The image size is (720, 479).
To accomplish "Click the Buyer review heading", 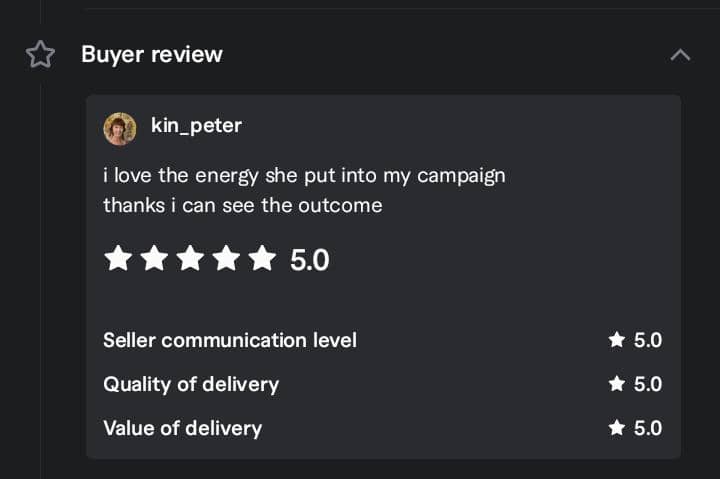I will tap(152, 54).
